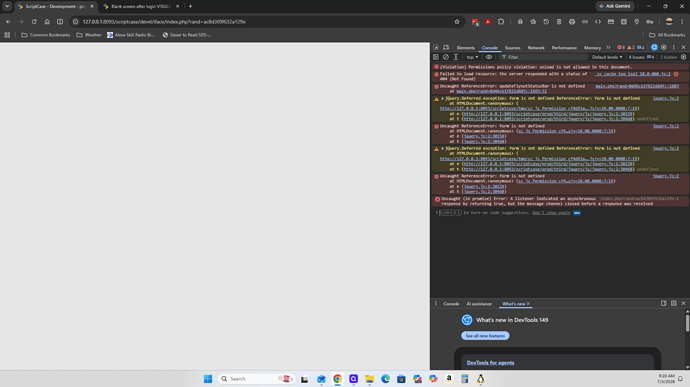Open the console settings gear icon

coord(683,57)
